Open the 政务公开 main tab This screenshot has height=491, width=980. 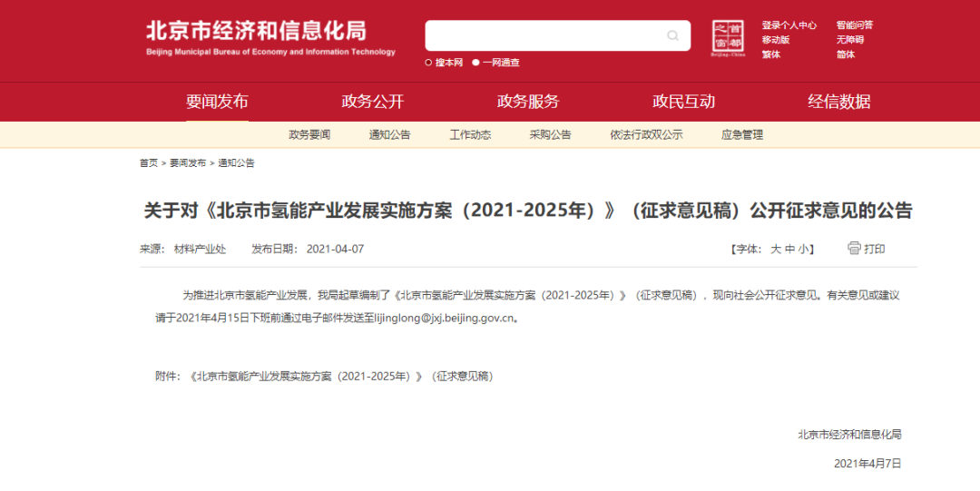(x=372, y=102)
